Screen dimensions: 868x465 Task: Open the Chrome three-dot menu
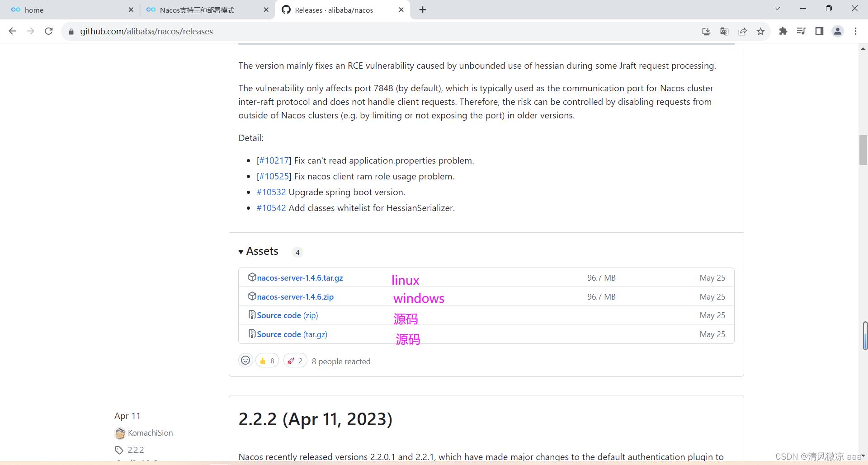tap(855, 31)
